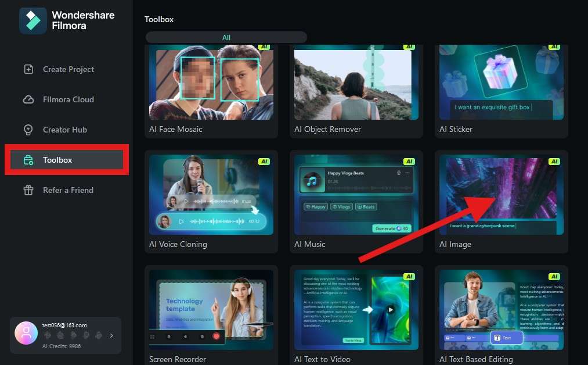This screenshot has width=588, height=365.
Task: Select the All tab in Toolbox
Action: point(226,38)
